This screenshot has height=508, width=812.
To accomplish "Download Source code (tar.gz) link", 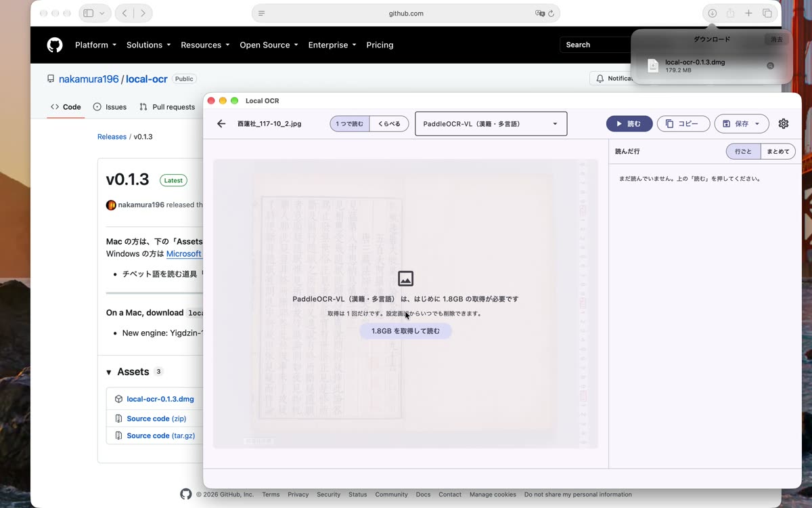I will (x=161, y=436).
